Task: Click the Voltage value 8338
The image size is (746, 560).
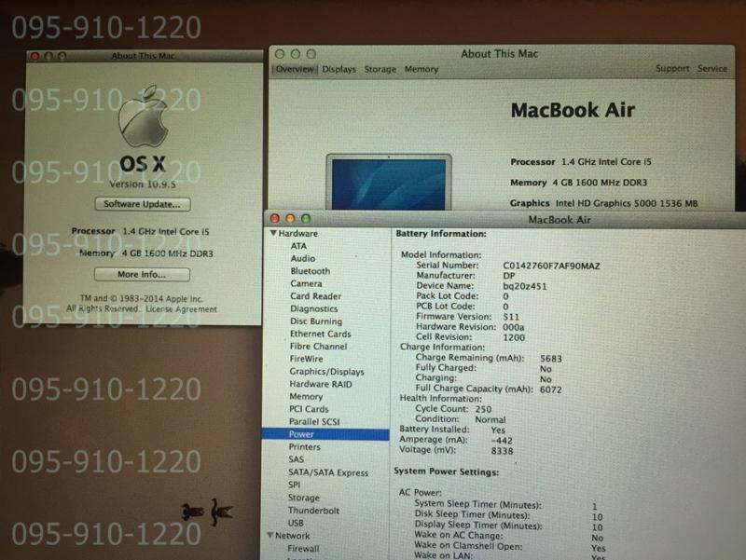Action: coord(502,451)
